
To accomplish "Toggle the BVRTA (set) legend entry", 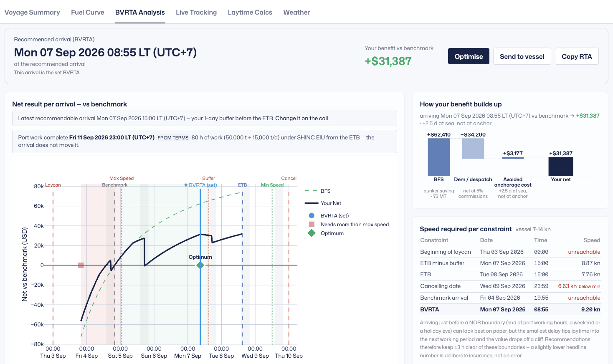I will pyautogui.click(x=329, y=216).
